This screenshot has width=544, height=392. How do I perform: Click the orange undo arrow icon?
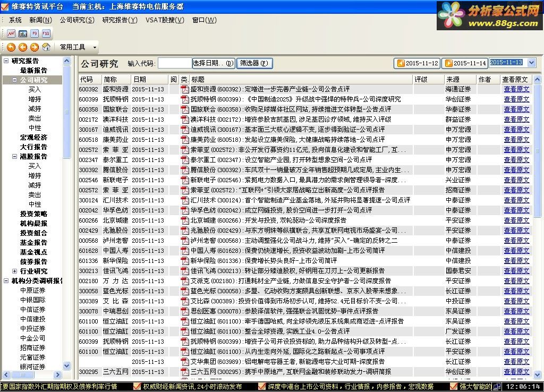coord(11,47)
